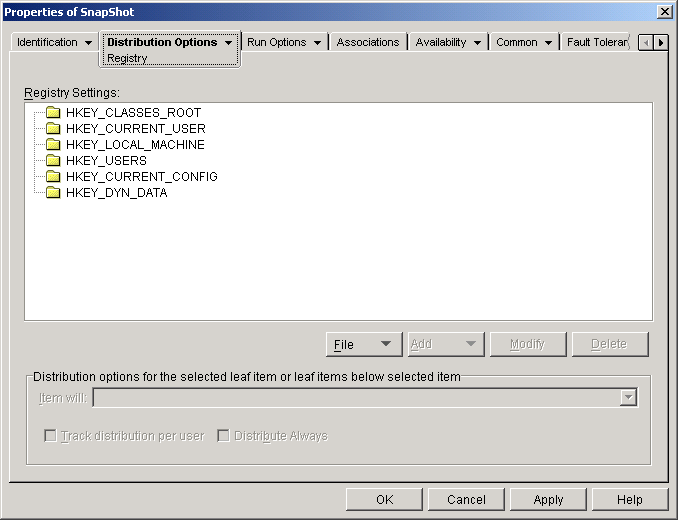Click the HKEY_USERS folder icon
Image resolution: width=678 pixels, height=520 pixels.
coord(53,161)
